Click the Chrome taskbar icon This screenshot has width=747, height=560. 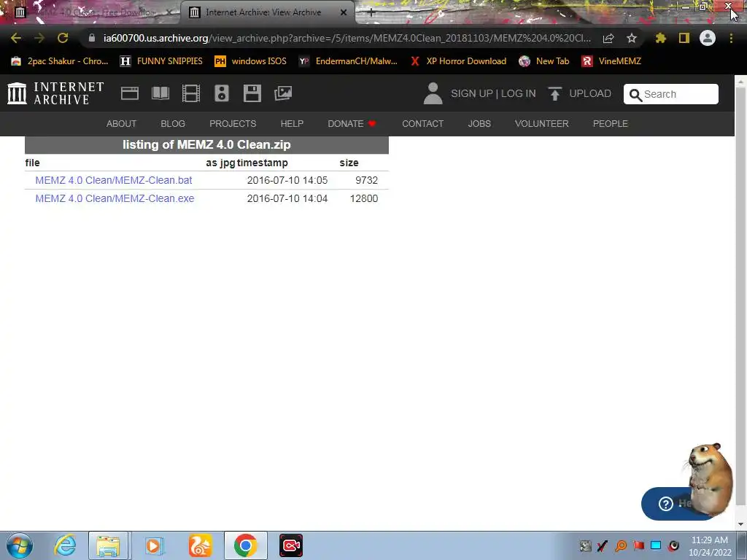(x=245, y=545)
